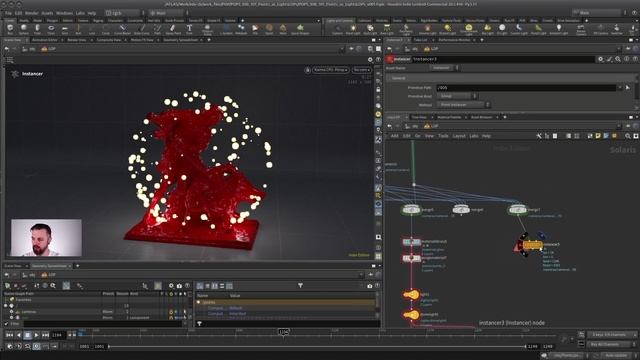This screenshot has height=360, width=640.
Task: Open the No cam camera dropdown
Action: [362, 70]
